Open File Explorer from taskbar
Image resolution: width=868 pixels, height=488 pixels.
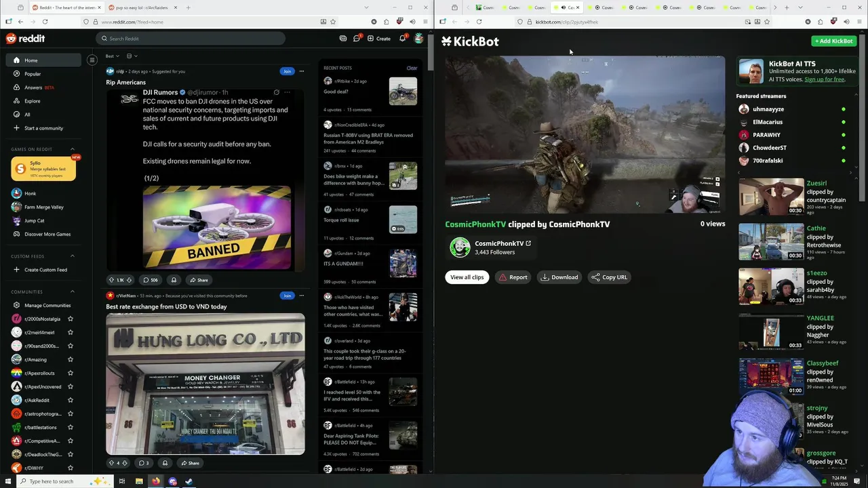click(139, 481)
